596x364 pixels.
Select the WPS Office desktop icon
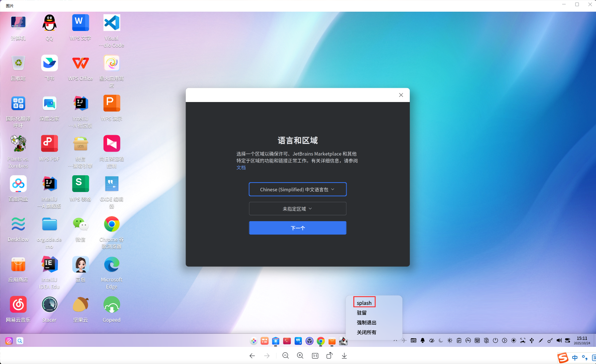[x=81, y=63]
